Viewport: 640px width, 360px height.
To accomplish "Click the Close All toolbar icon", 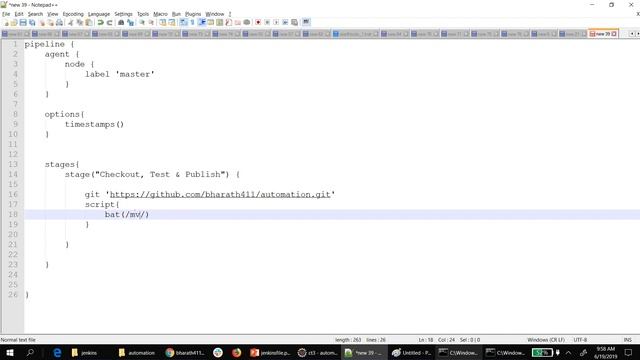I will 50,22.
